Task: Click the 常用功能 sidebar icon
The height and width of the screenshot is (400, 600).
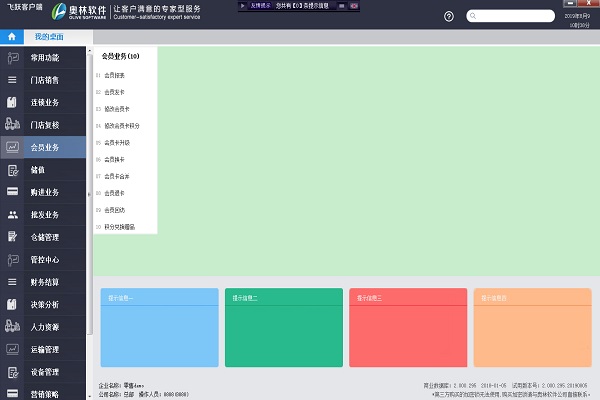Action: (x=12, y=59)
